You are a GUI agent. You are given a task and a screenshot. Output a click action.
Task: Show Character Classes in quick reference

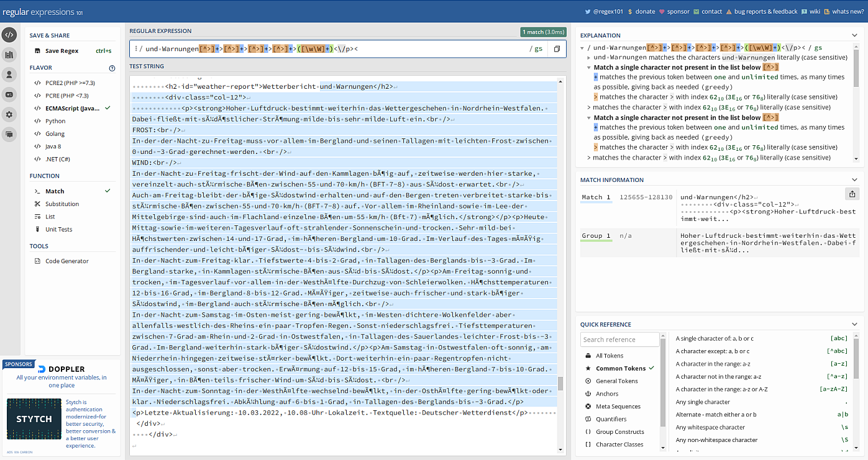[620, 444]
